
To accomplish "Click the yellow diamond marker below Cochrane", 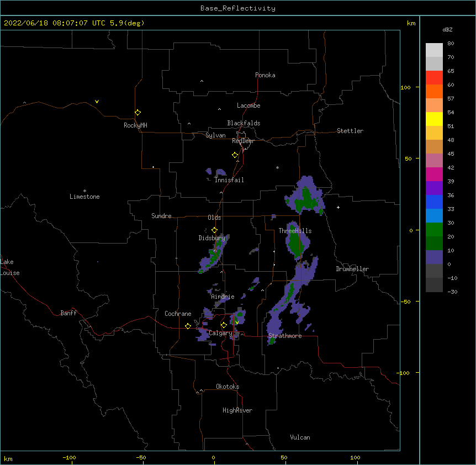I will pos(188,326).
